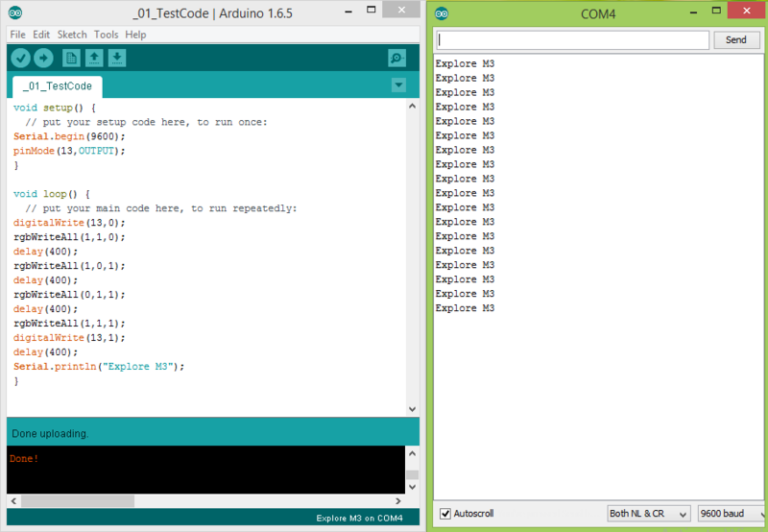Minimize the Arduino IDE window
The width and height of the screenshot is (768, 532).
[x=348, y=12]
